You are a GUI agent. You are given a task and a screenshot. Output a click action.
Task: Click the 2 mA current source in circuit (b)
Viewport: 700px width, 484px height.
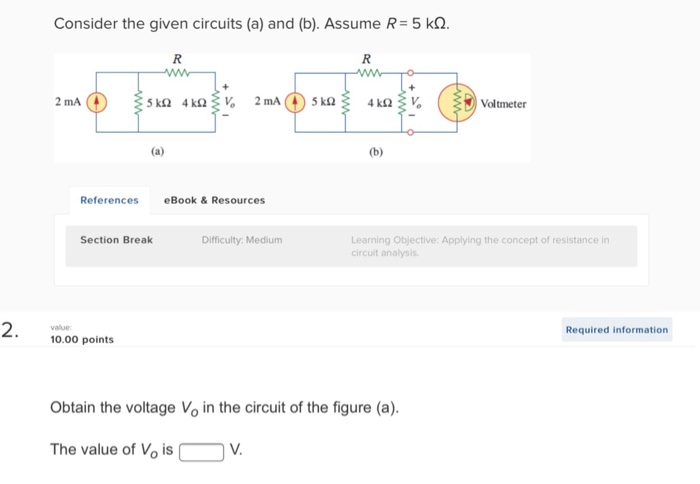(x=295, y=102)
